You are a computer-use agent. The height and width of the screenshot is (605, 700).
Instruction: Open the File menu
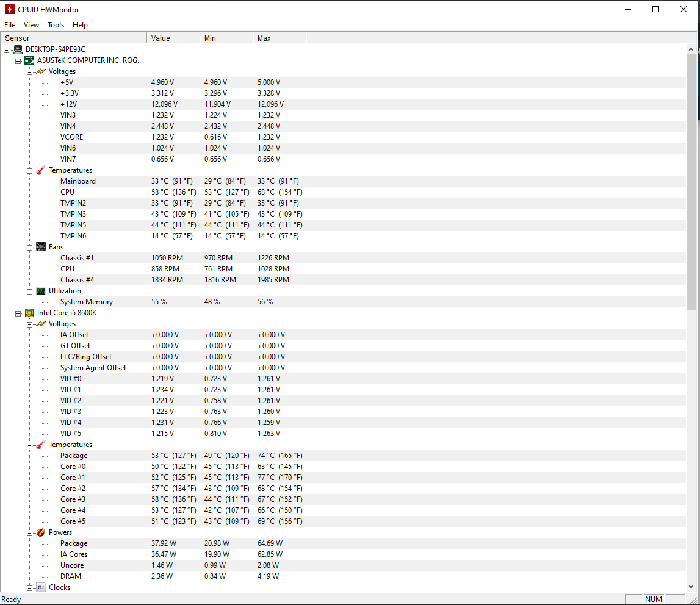click(10, 25)
